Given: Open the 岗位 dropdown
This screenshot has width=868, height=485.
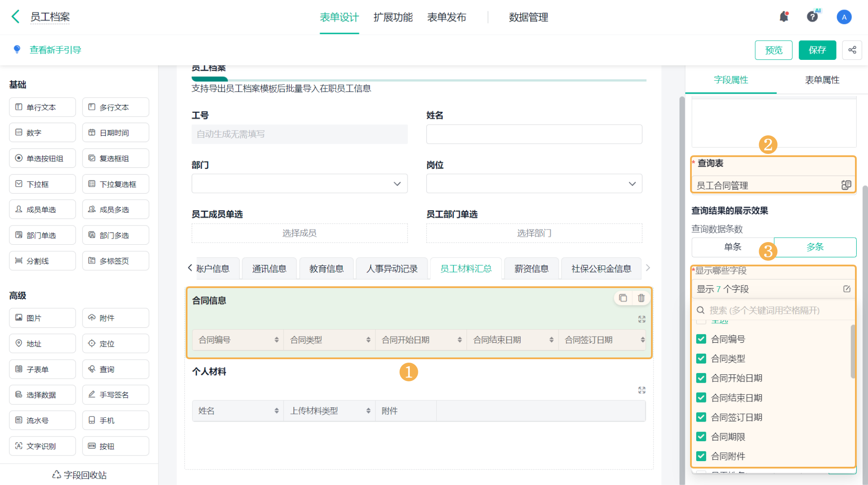Looking at the screenshot, I should (534, 184).
